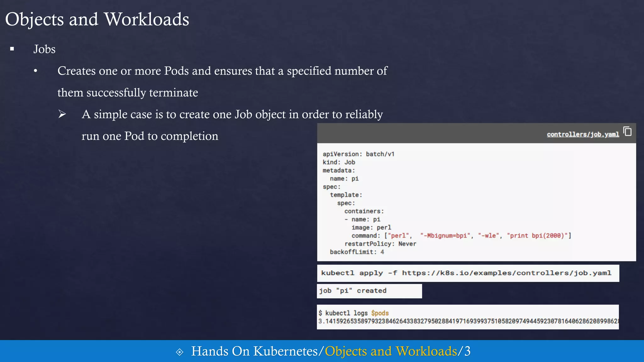Viewport: 644px width, 362px height.
Task: Click the 'kind: Job' line
Action: tap(339, 162)
